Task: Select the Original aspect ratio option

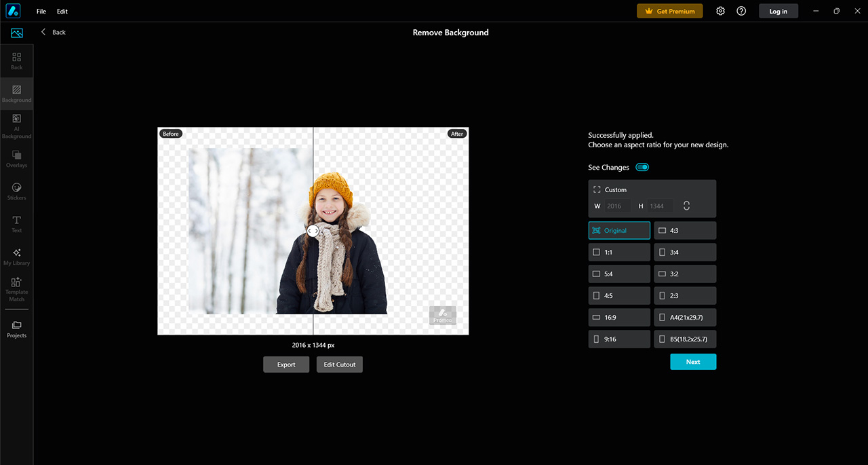Action: (619, 231)
